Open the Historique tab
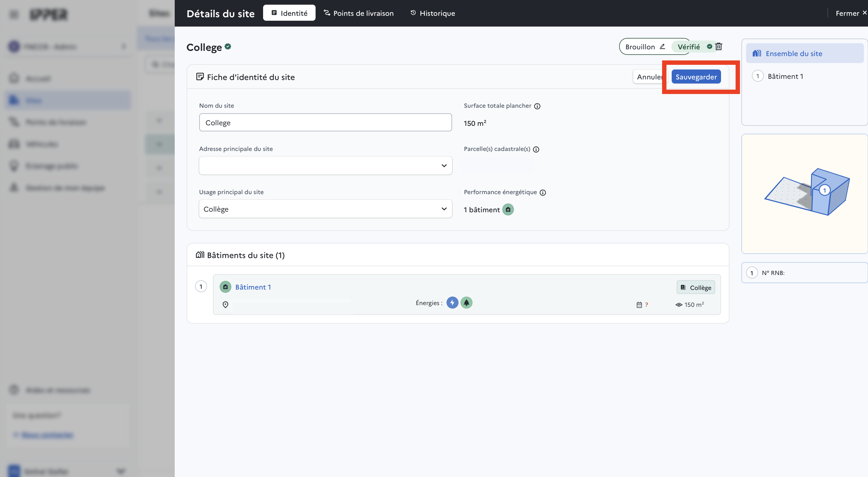 click(433, 13)
